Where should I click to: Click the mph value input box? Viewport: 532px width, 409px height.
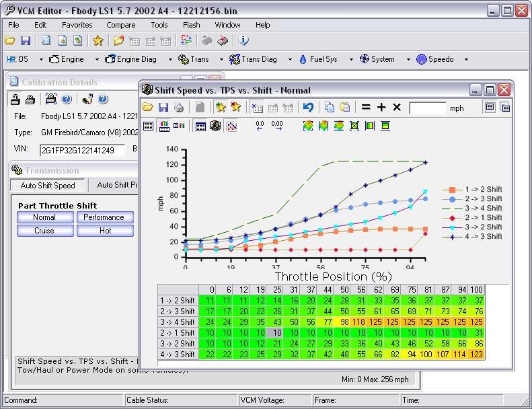[x=427, y=108]
